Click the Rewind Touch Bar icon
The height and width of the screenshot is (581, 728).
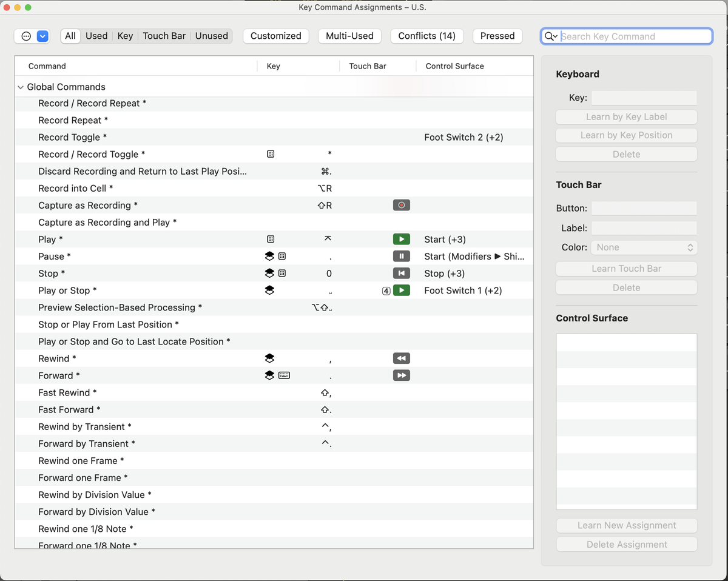(401, 358)
